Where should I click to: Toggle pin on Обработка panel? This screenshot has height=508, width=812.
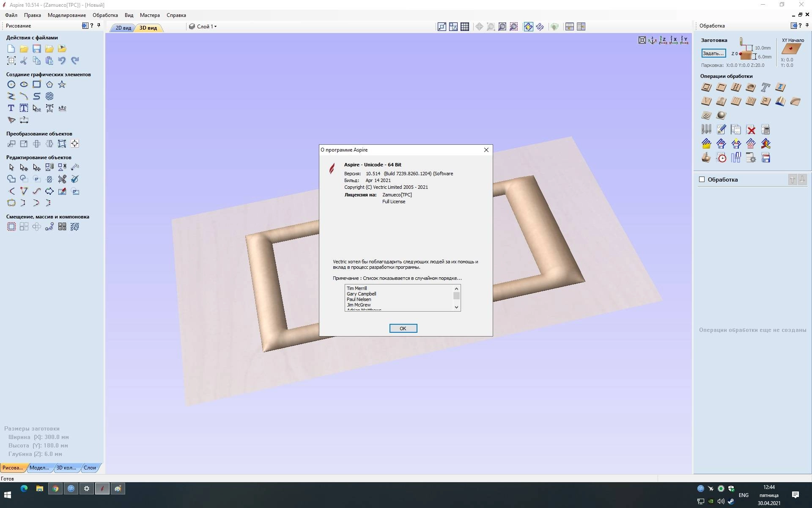[807, 25]
